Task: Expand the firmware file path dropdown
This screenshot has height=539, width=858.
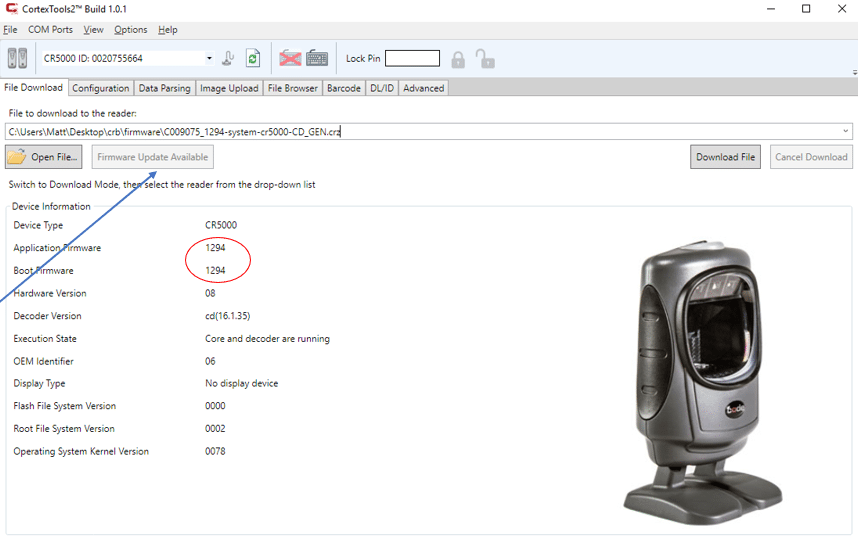Action: [846, 131]
